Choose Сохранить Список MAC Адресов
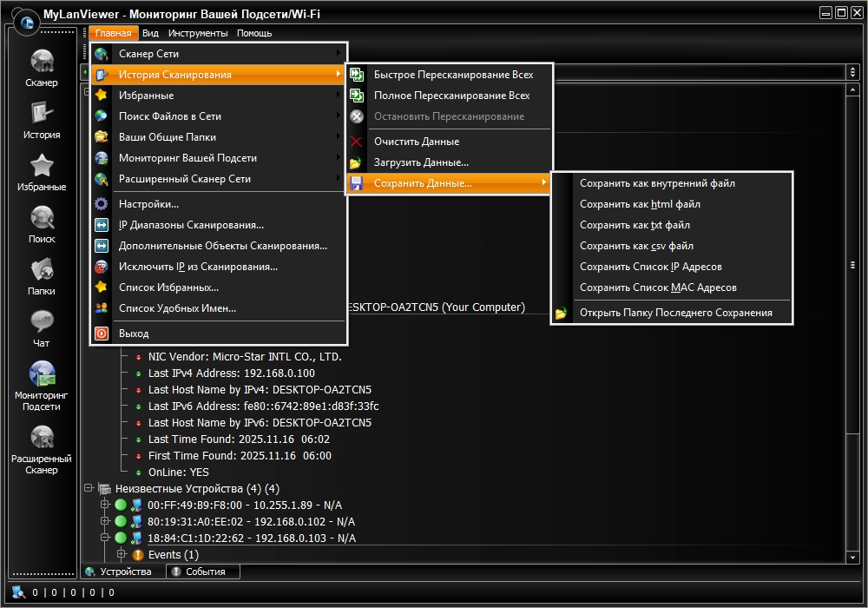The image size is (868, 608). point(672,287)
